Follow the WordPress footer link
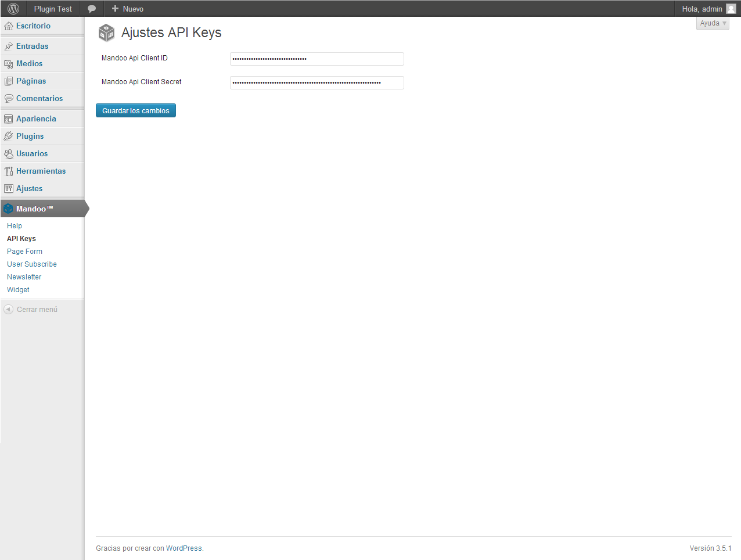Image resolution: width=741 pixels, height=560 pixels. [184, 548]
